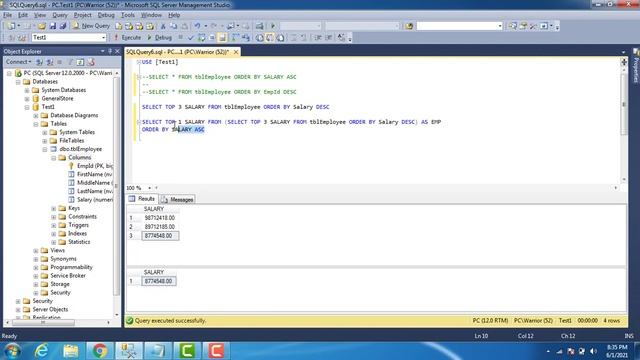Click result cell 89712188.00
Viewport: 640px width, 360px height.
coord(160,227)
